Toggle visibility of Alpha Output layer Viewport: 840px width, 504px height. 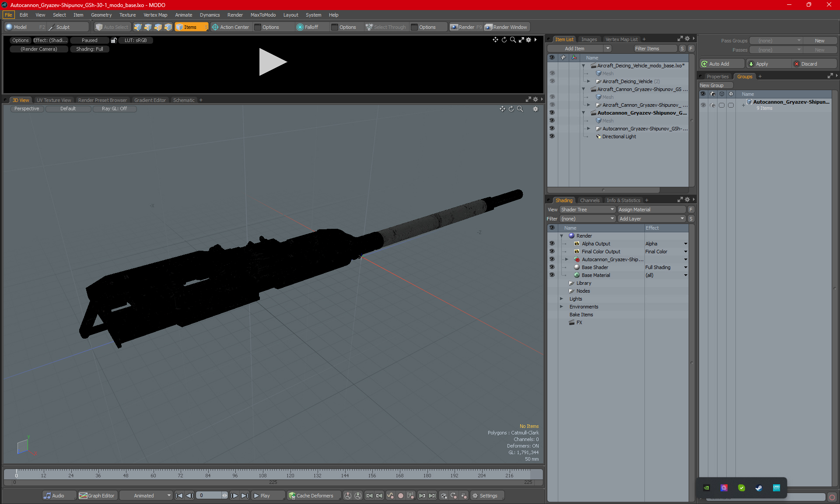552,244
